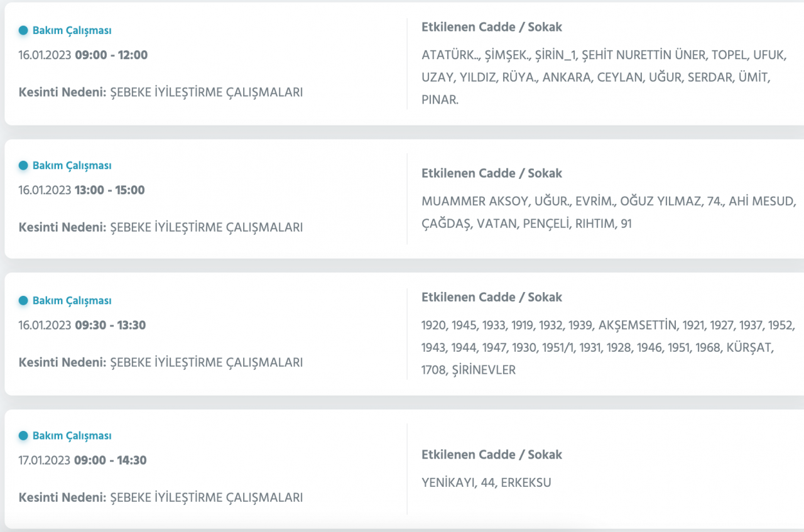Select the 16.01.2023 13:00 - 15:00 time slot
Screen dimensions: 804x532
[x=82, y=190]
